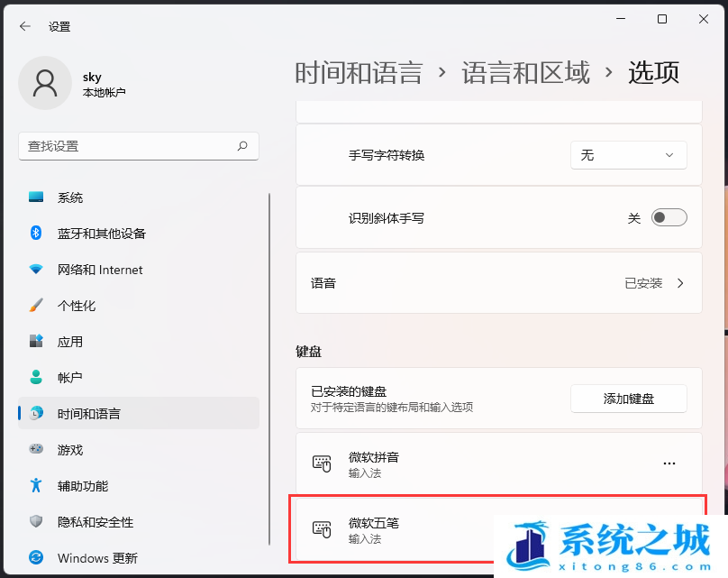Click the gamepad icon for 游戏
This screenshot has height=578, width=728.
(36, 449)
